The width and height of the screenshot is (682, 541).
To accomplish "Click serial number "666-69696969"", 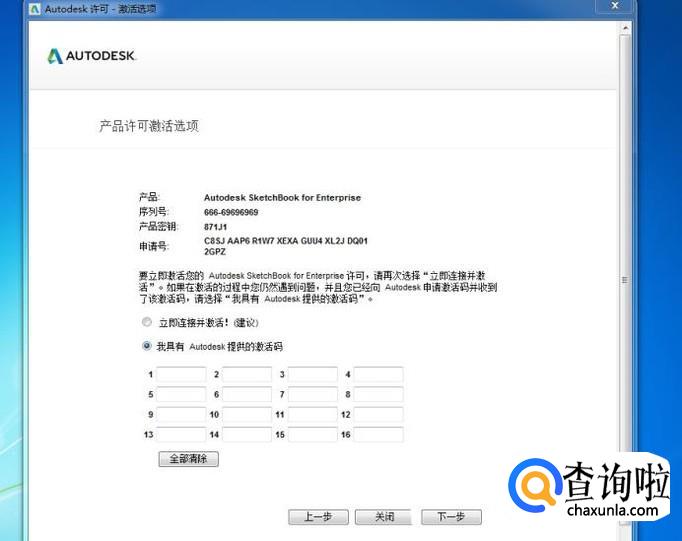I will (231, 212).
